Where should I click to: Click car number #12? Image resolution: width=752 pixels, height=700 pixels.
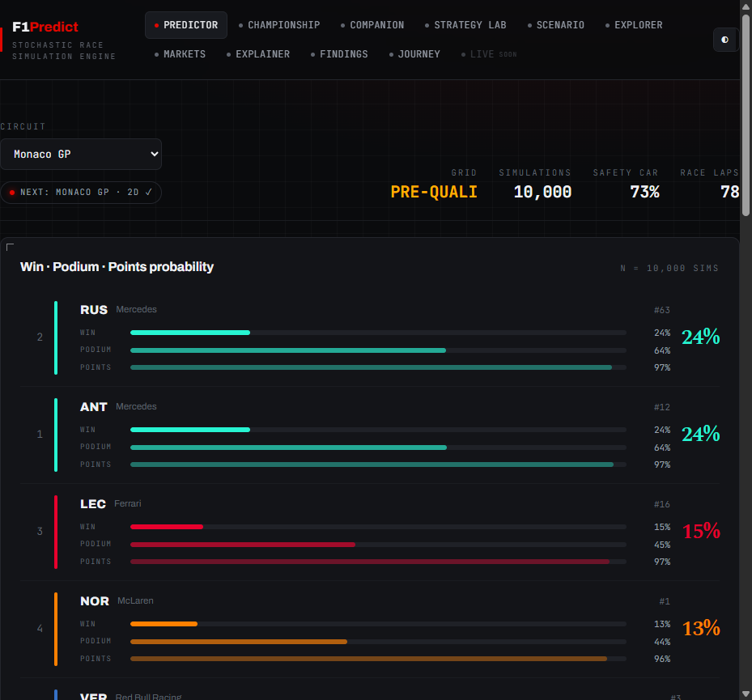662,407
